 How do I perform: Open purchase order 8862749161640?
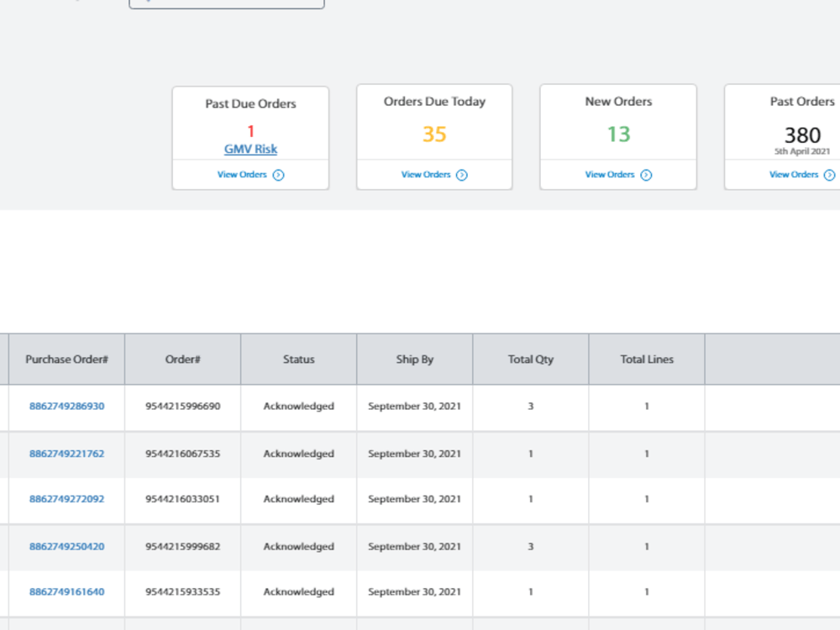pyautogui.click(x=67, y=592)
